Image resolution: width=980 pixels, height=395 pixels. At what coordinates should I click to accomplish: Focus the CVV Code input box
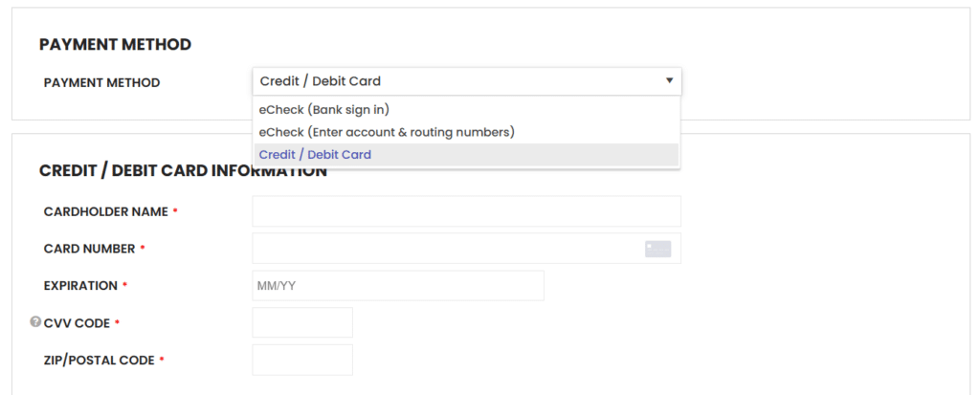point(302,322)
